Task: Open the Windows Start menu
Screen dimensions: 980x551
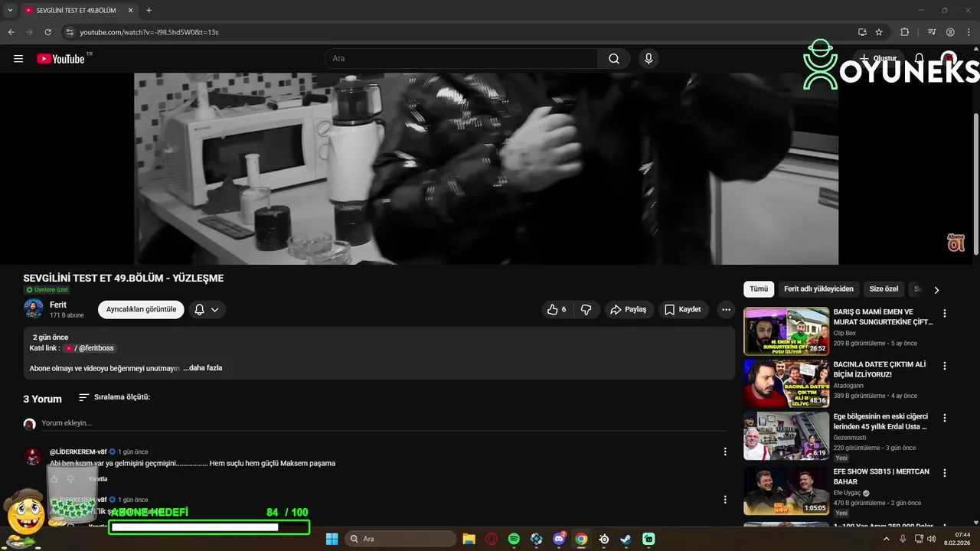Action: click(x=332, y=539)
